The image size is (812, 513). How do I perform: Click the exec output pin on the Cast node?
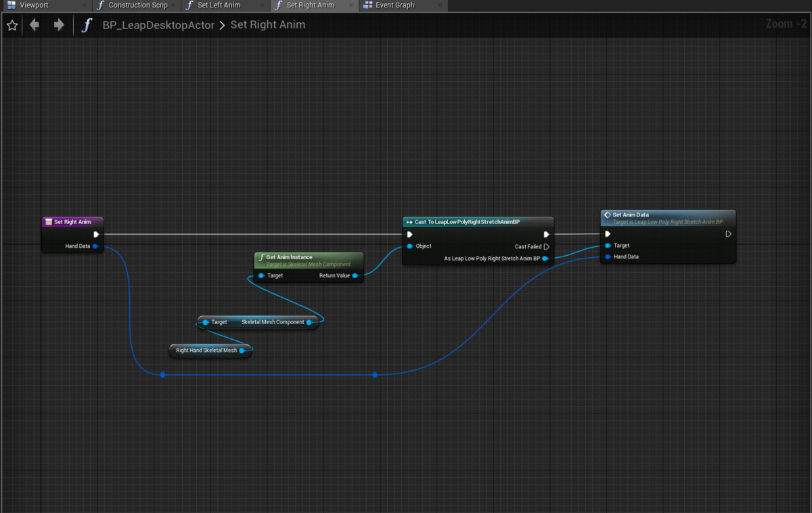546,234
